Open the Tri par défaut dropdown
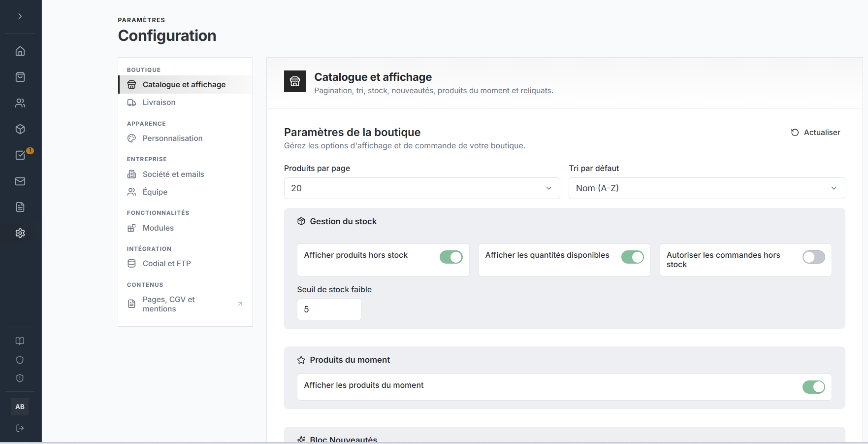The image size is (868, 444). (707, 188)
